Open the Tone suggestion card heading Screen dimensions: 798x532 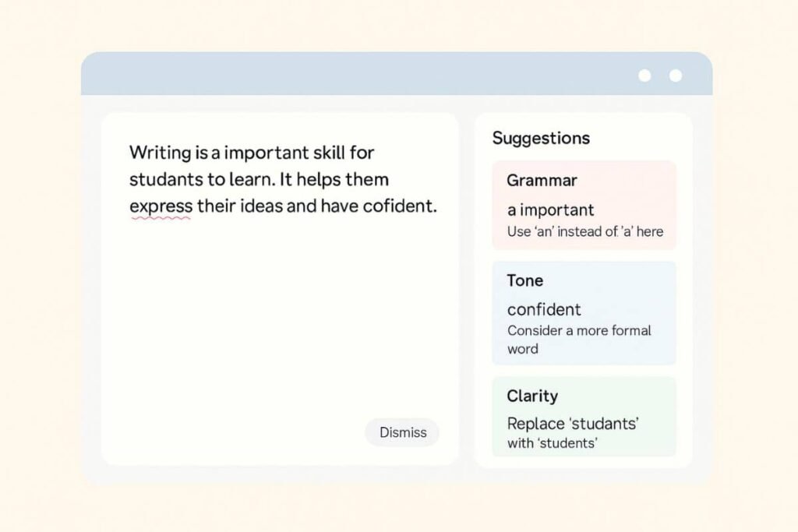tap(524, 280)
